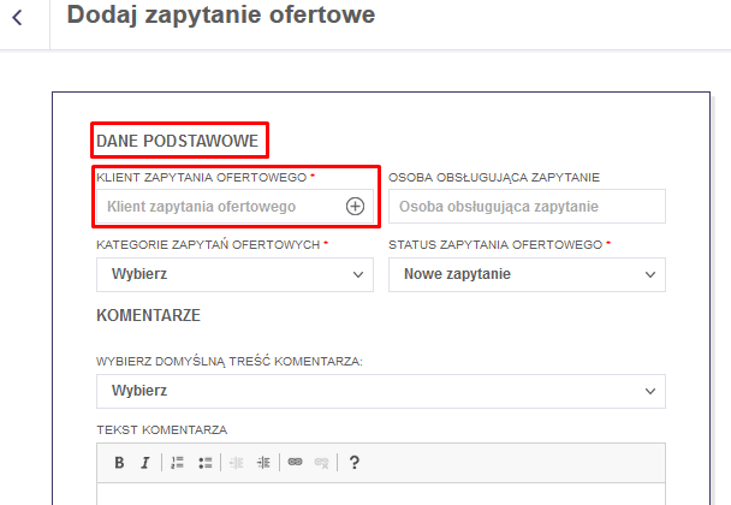731x505 pixels.
Task: Expand the default comment content dropdown
Action: pos(380,391)
